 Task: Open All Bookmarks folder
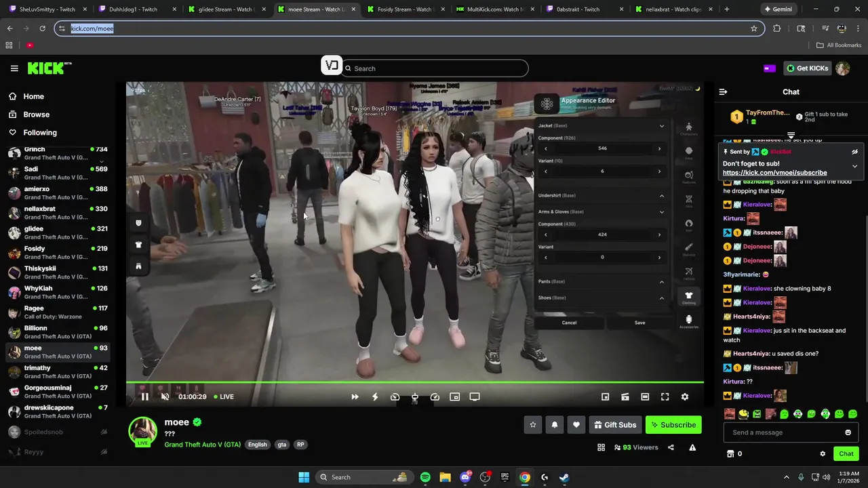838,45
